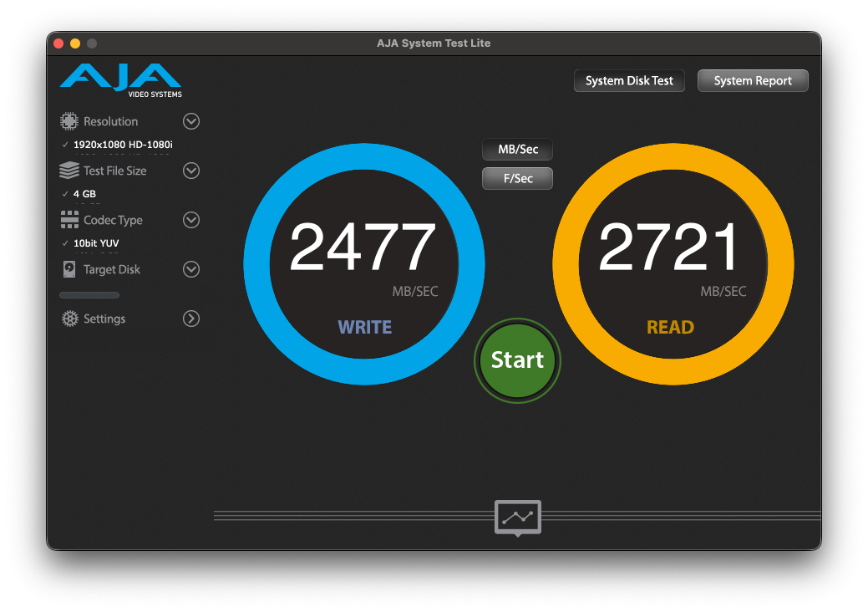Image resolution: width=868 pixels, height=612 pixels.
Task: Click the 2721 read speed value
Action: tap(668, 247)
